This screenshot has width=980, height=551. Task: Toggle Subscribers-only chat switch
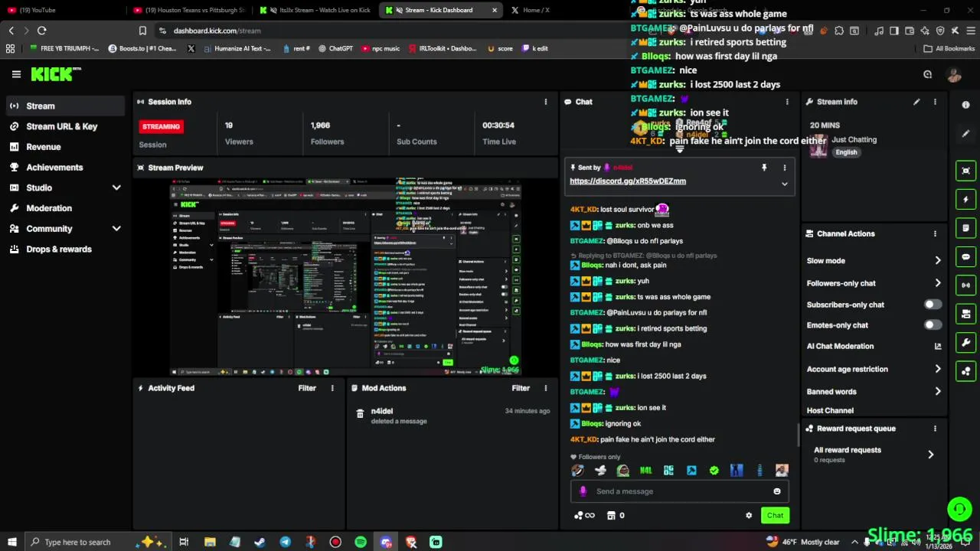tap(933, 305)
